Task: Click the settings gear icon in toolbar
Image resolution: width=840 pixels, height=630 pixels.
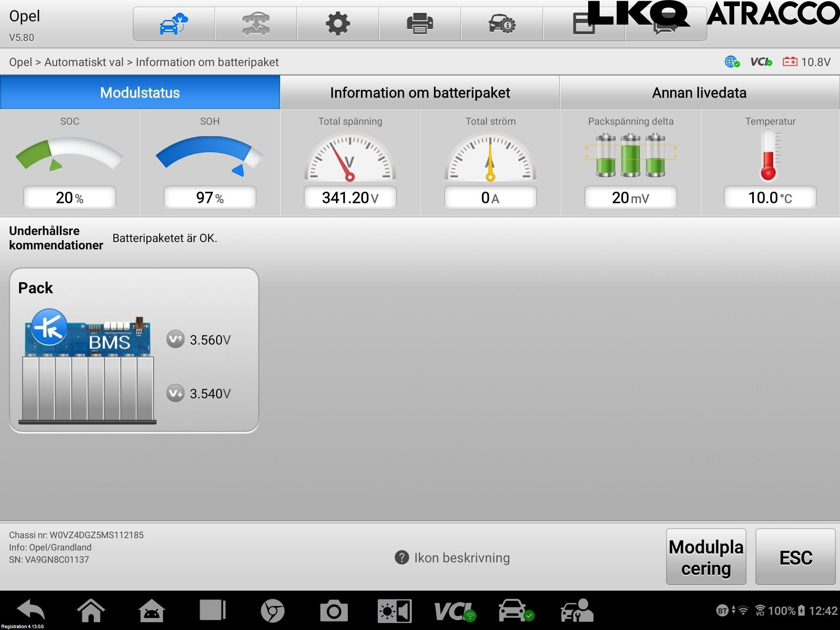Action: click(338, 24)
